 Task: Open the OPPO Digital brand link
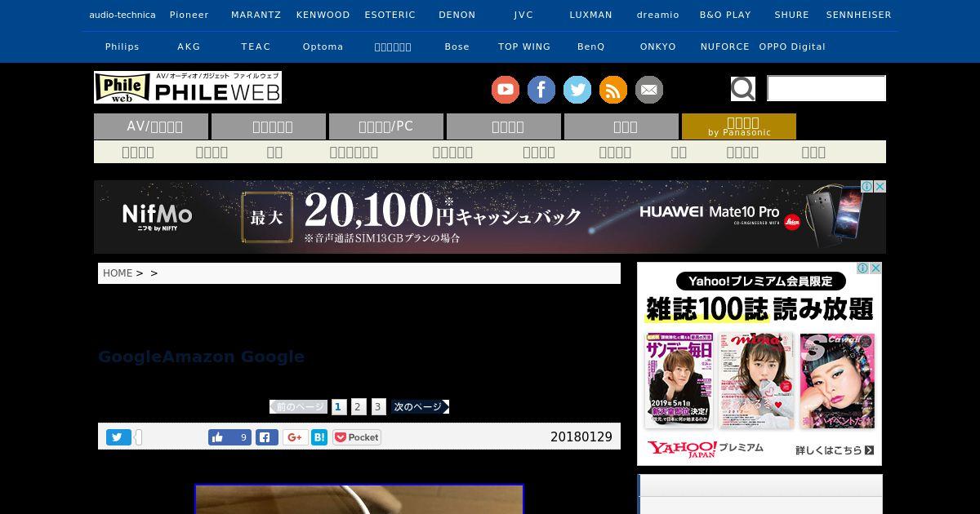(x=792, y=47)
